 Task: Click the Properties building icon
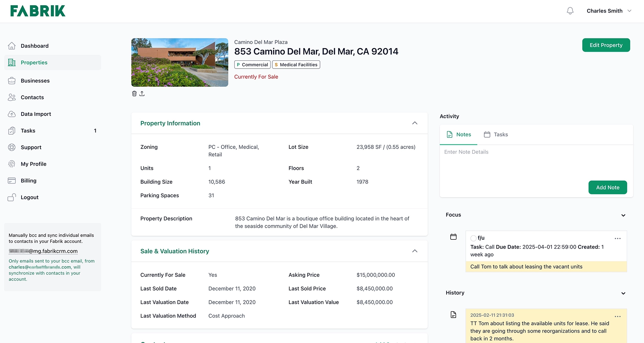(x=12, y=62)
